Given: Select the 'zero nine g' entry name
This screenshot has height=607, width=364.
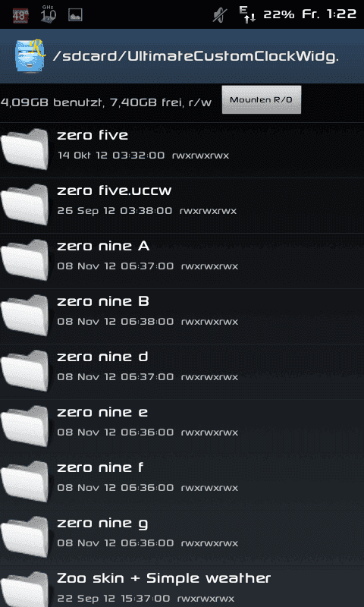Looking at the screenshot, I should (x=102, y=524).
